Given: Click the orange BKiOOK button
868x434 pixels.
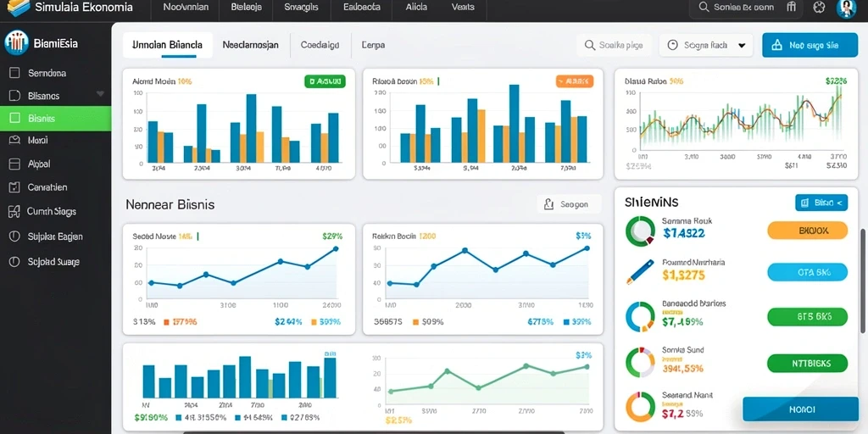Looking at the screenshot, I should click(807, 231).
